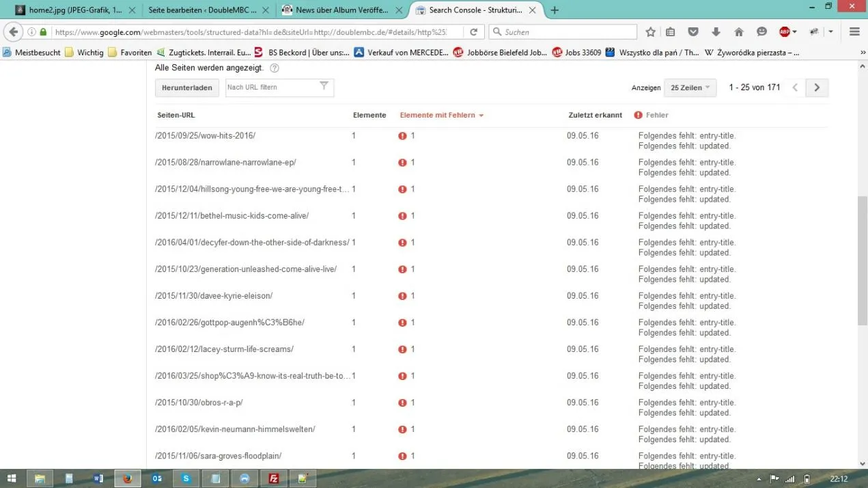Open the Jobs 33609 bookmark
This screenshot has height=488, width=868.
[x=576, y=53]
